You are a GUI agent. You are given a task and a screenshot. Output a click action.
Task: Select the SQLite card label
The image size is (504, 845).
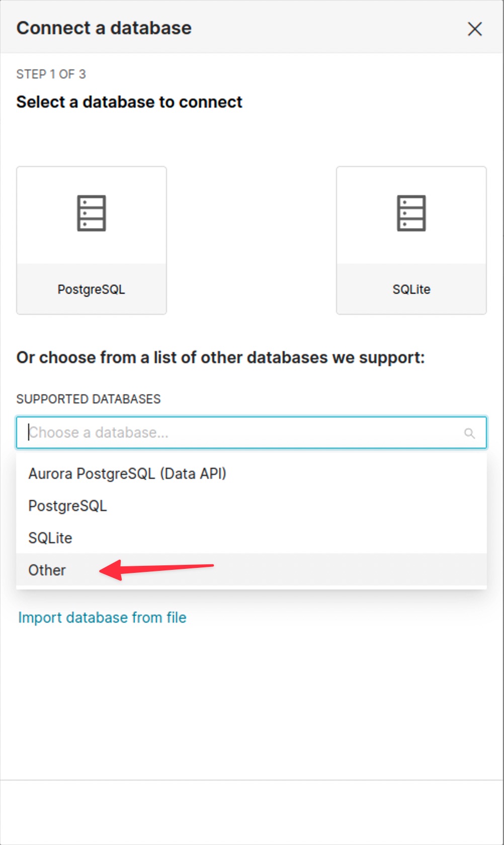pos(411,289)
